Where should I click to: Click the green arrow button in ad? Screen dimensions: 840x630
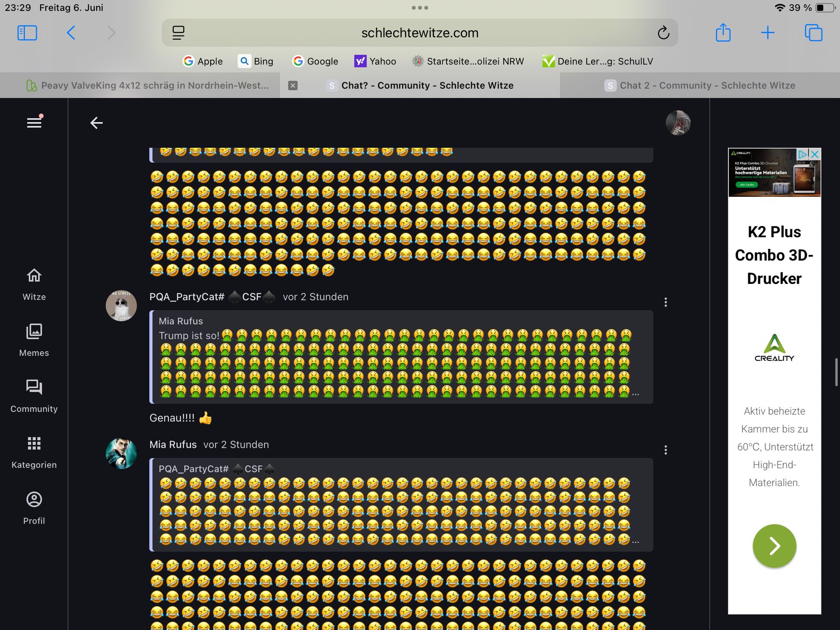(x=774, y=546)
